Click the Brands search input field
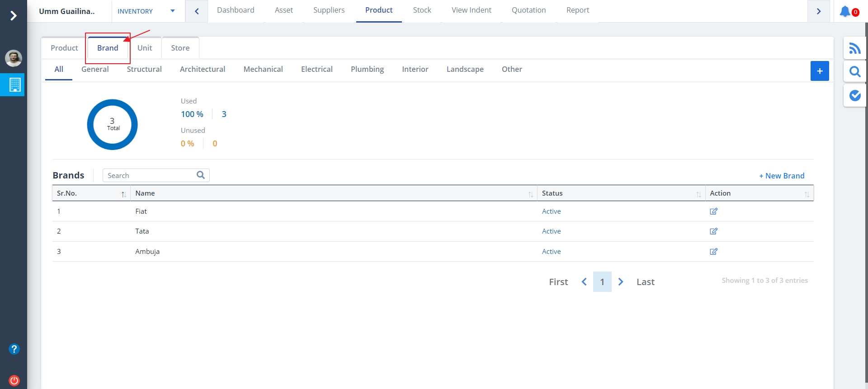 click(150, 175)
